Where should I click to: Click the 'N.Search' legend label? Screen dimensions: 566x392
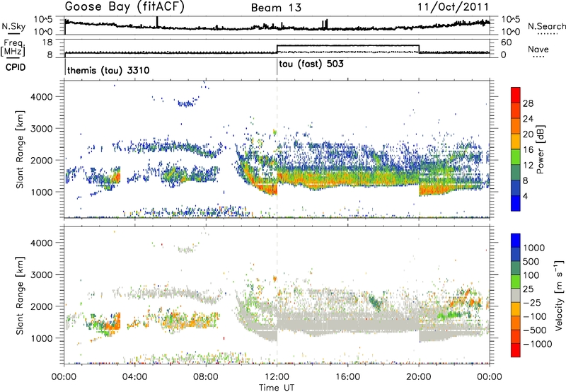[547, 26]
